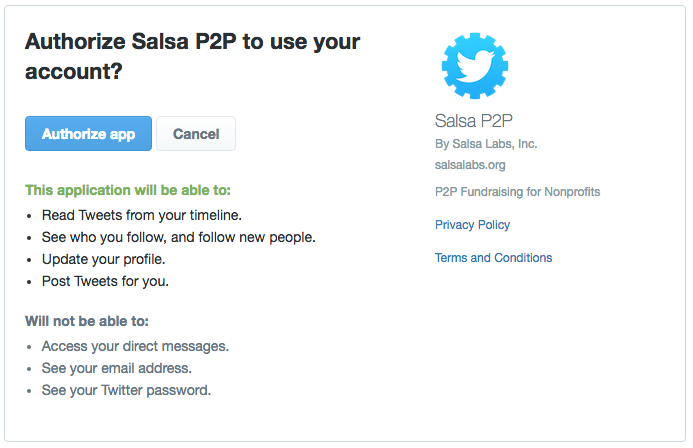Image resolution: width=693 pixels, height=448 pixels.
Task: Select 'Access your direct messages' restriction
Action: [135, 346]
